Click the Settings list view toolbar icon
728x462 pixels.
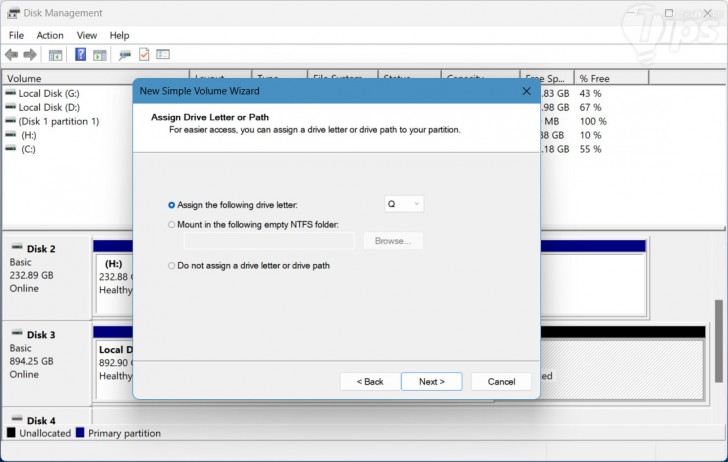point(163,54)
